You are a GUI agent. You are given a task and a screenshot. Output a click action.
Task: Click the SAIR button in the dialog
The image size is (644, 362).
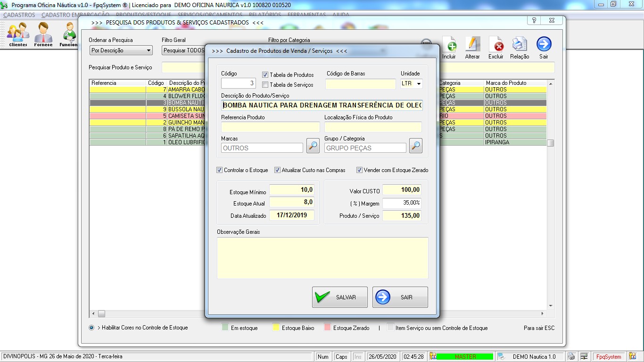pos(400,297)
